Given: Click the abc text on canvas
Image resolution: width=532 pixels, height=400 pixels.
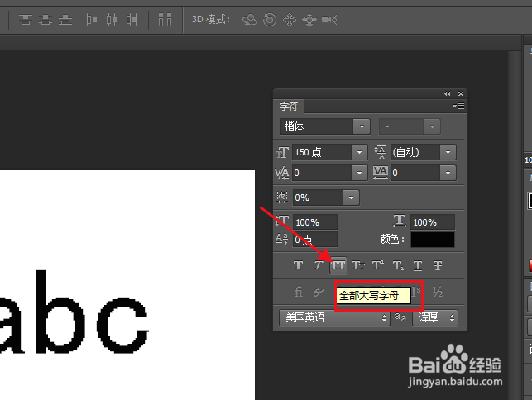Looking at the screenshot, I should (x=73, y=312).
